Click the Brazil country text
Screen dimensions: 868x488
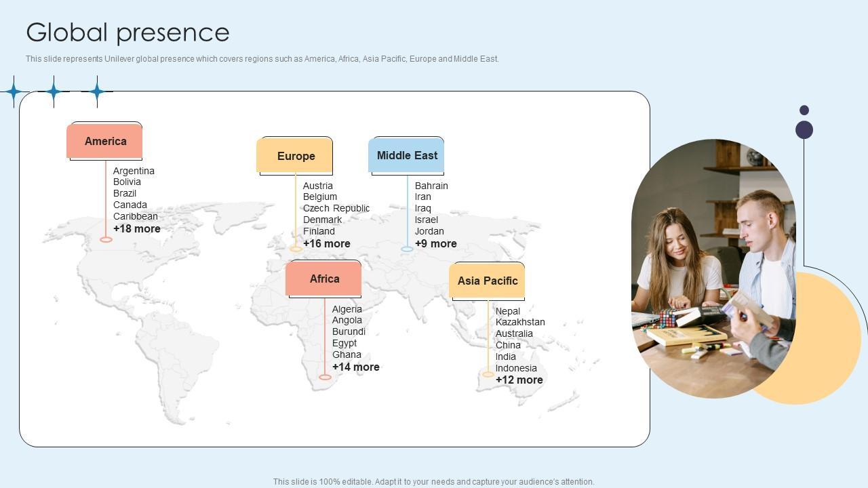click(x=125, y=193)
